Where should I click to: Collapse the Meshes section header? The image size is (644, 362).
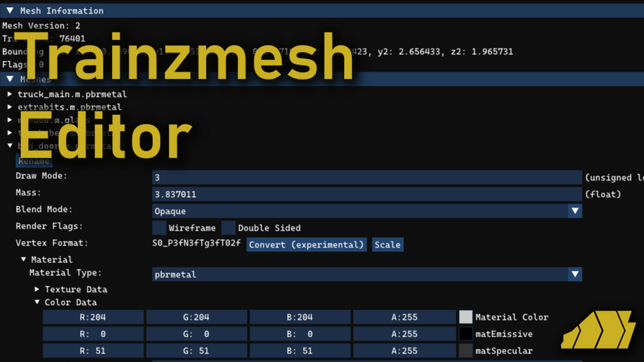322,79
